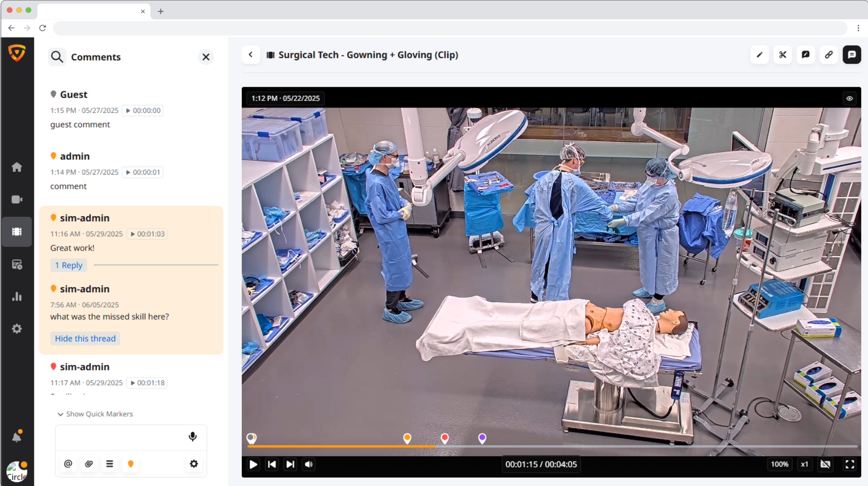This screenshot has width=868, height=486.
Task: Mention a user with the @ icon
Action: (x=68, y=463)
